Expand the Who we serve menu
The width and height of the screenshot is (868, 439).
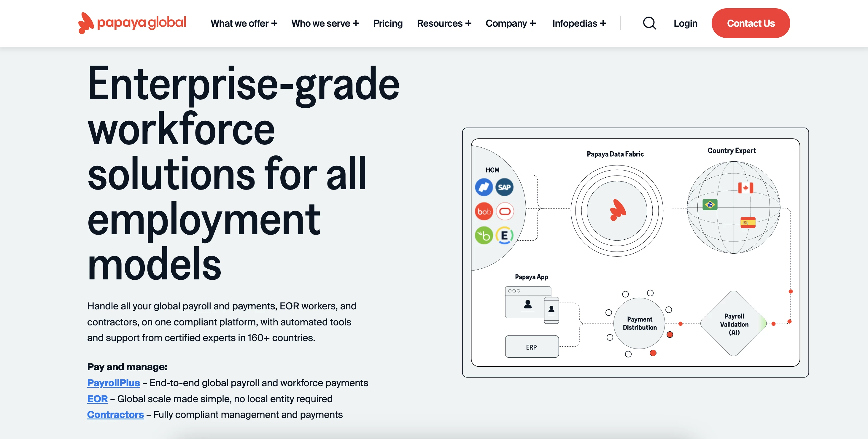325,23
